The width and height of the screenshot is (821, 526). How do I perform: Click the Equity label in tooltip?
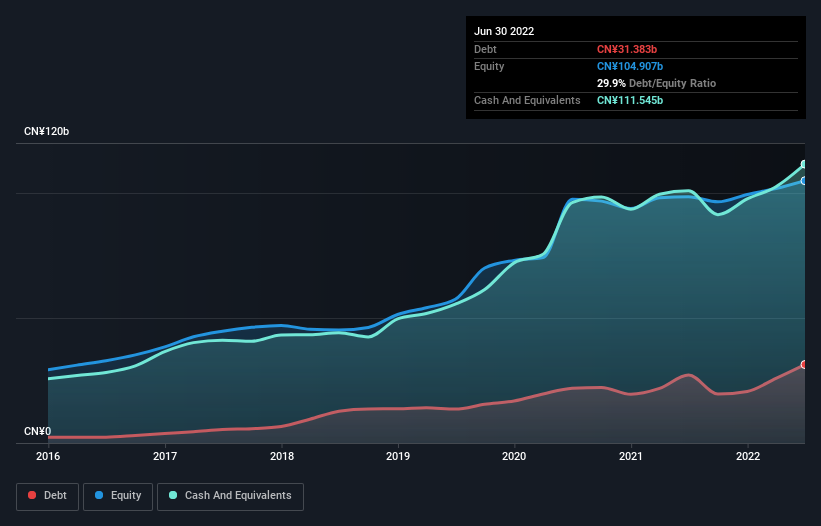tap(489, 66)
